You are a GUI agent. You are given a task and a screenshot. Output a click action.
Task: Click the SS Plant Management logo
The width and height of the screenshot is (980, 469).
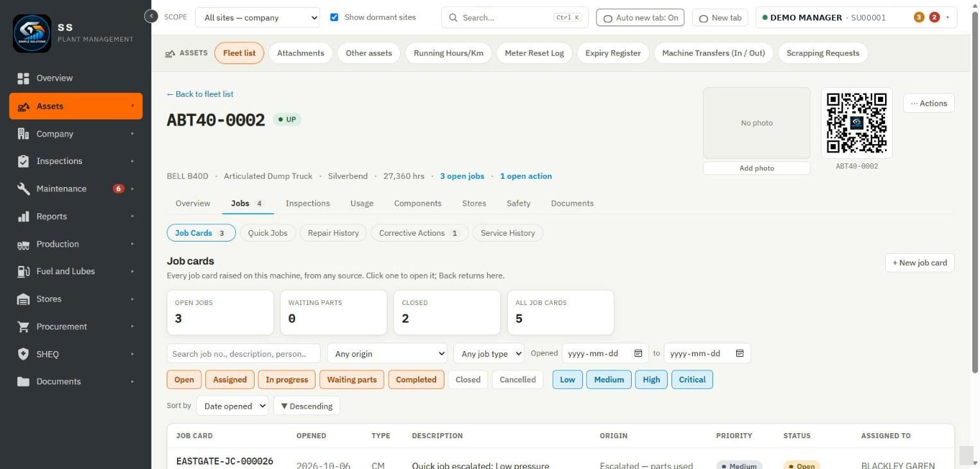tap(32, 33)
